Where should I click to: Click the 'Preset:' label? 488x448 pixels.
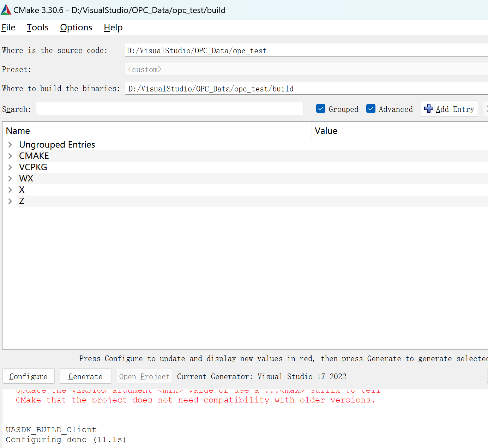17,70
